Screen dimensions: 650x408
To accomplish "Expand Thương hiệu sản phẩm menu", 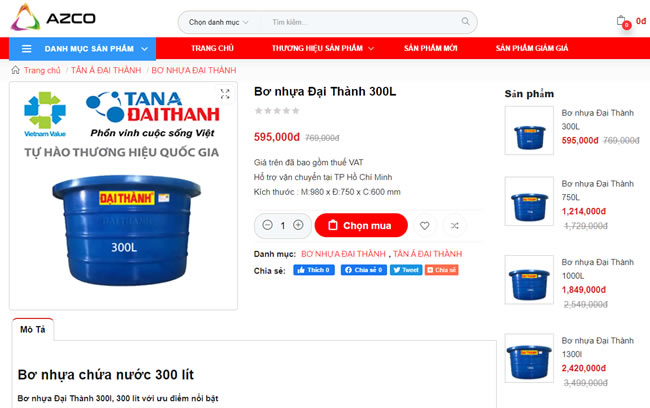I will coord(323,48).
